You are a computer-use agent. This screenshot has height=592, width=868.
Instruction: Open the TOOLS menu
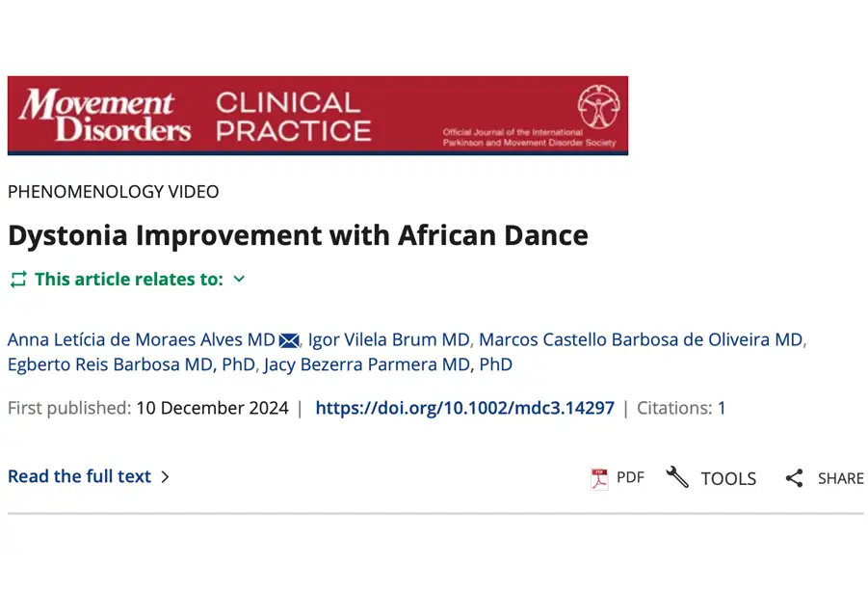728,478
